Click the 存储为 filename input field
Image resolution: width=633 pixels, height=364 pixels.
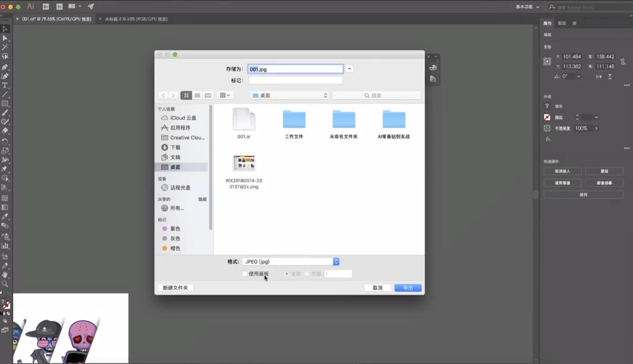[295, 68]
